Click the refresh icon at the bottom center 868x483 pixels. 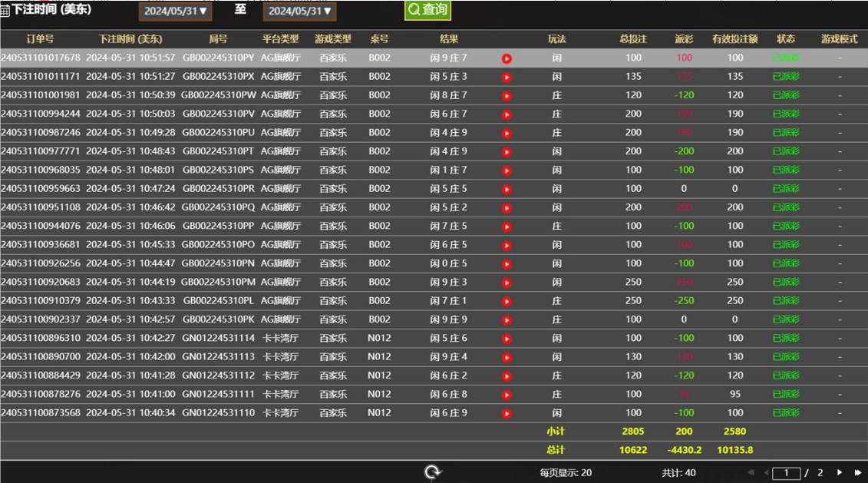click(x=432, y=471)
